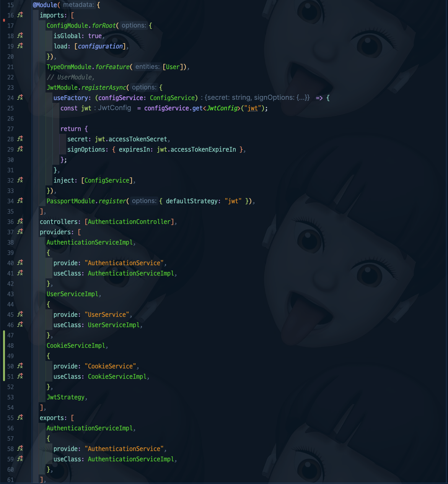The width and height of the screenshot is (448, 484).
Task: Click the registerAsync method on line 23
Action: 104,88
